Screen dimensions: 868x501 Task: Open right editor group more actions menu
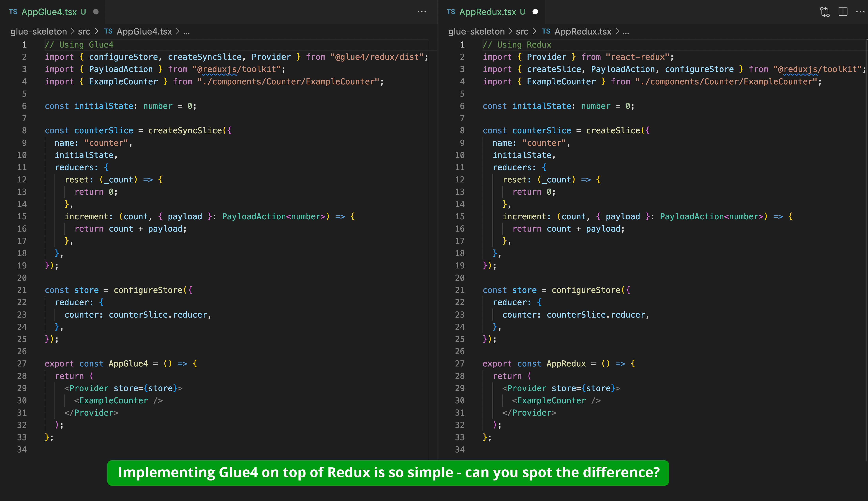coord(860,12)
